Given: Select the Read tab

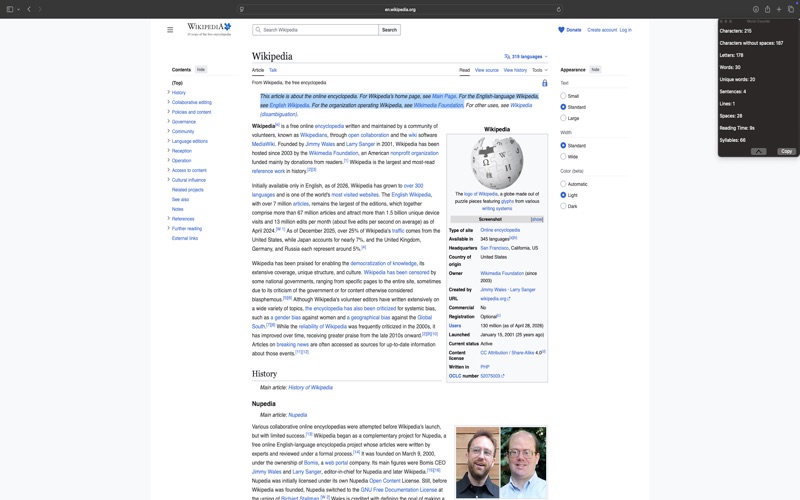Looking at the screenshot, I should point(464,70).
